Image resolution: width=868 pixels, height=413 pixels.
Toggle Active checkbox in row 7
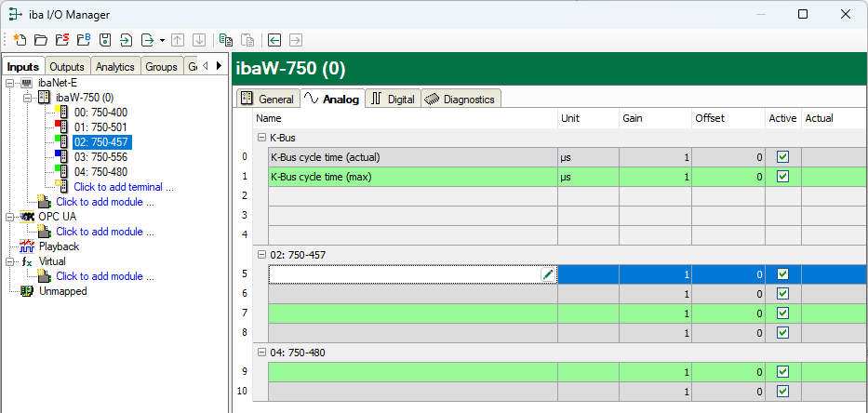[782, 313]
